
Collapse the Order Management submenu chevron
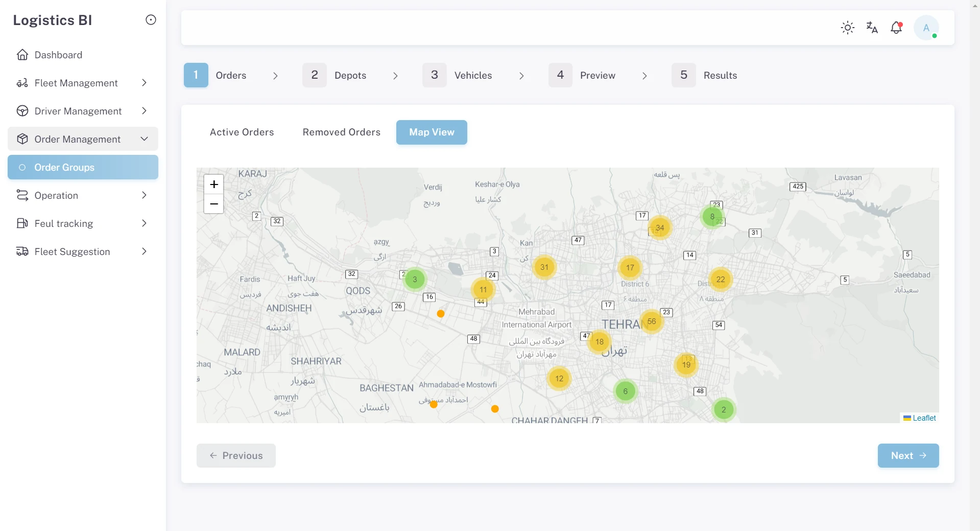click(144, 139)
